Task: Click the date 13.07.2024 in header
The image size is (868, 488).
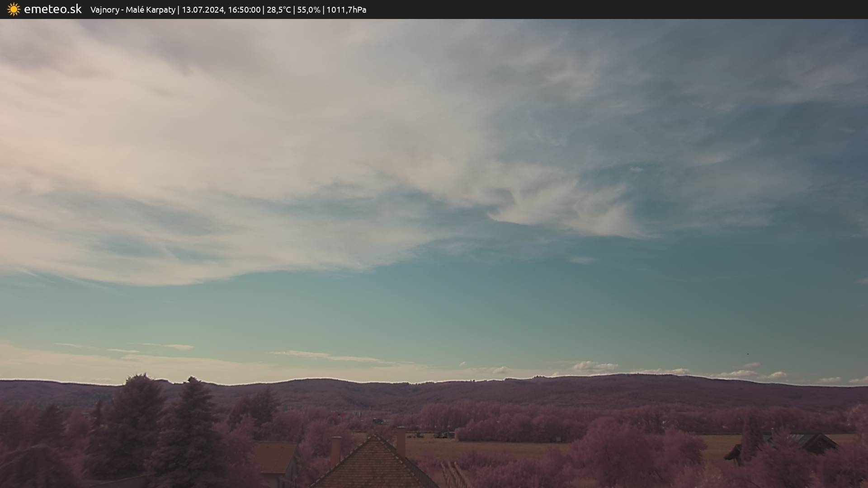Action: (x=203, y=10)
